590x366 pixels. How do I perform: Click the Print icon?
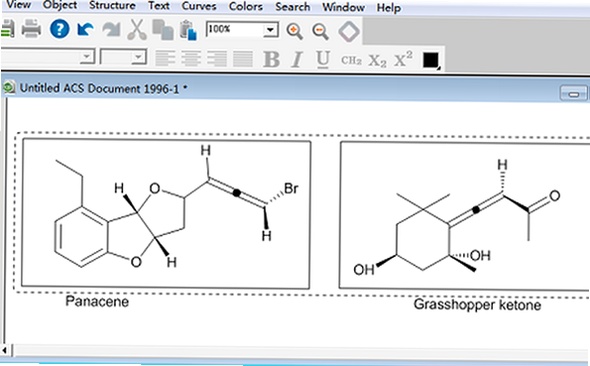31,29
